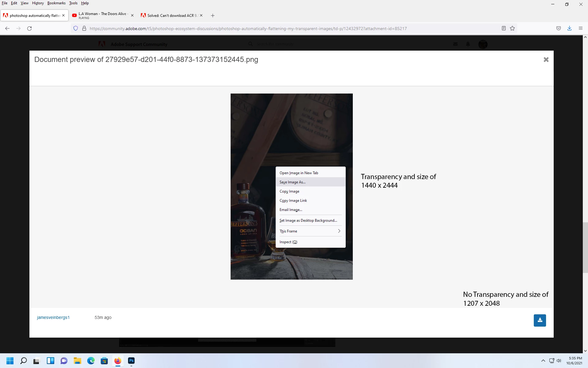
Task: Open the Firefox application hamburger menu
Action: click(580, 28)
